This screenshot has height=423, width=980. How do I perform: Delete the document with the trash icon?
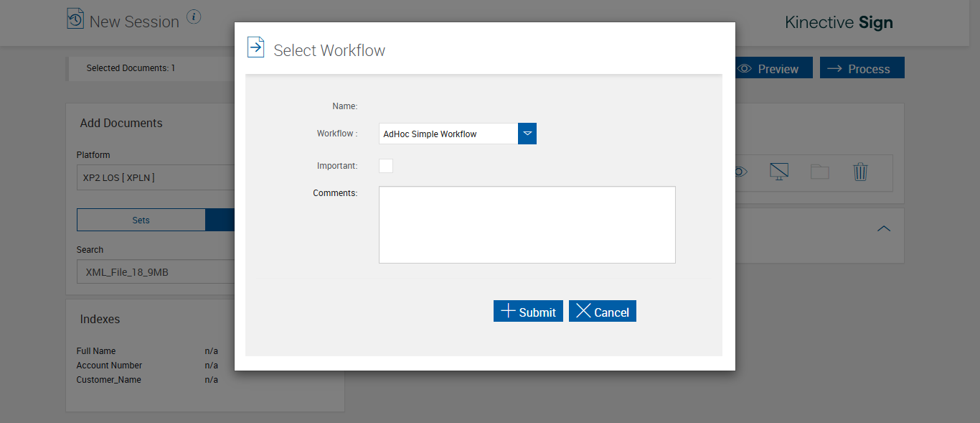860,172
